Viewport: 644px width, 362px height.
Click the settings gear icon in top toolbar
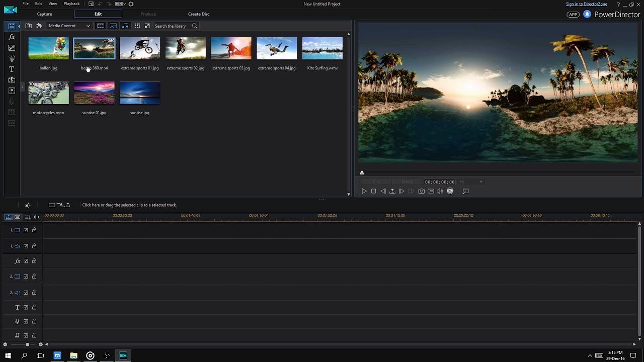pyautogui.click(x=131, y=4)
